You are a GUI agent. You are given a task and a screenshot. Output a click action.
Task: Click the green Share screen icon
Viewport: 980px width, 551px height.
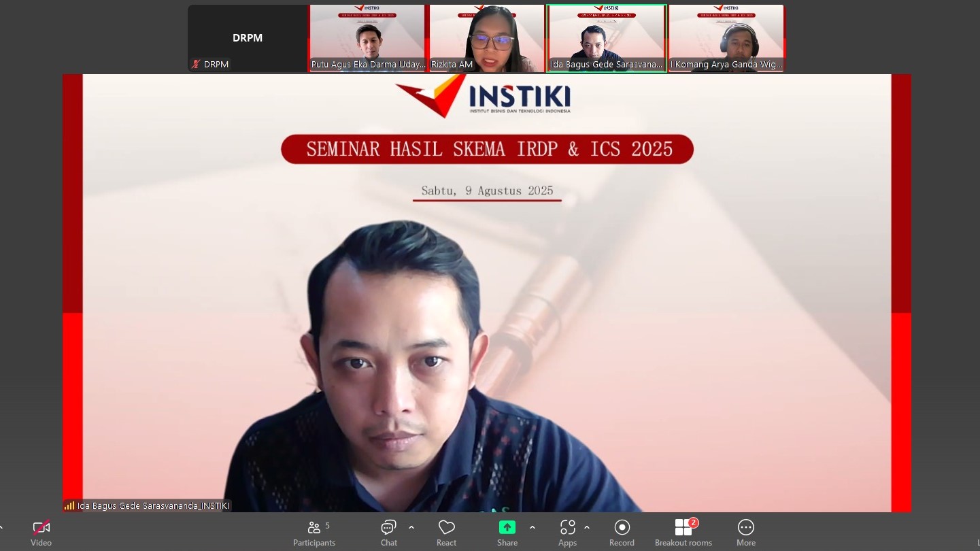tap(507, 528)
